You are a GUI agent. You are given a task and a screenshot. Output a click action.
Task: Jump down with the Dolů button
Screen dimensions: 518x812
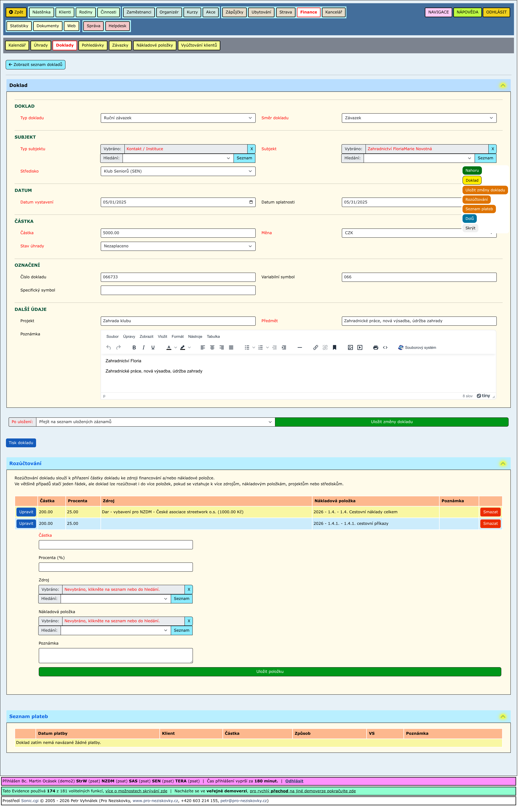click(469, 219)
